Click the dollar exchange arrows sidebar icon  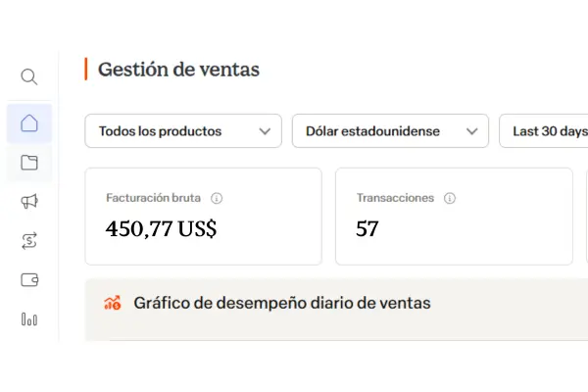point(29,240)
